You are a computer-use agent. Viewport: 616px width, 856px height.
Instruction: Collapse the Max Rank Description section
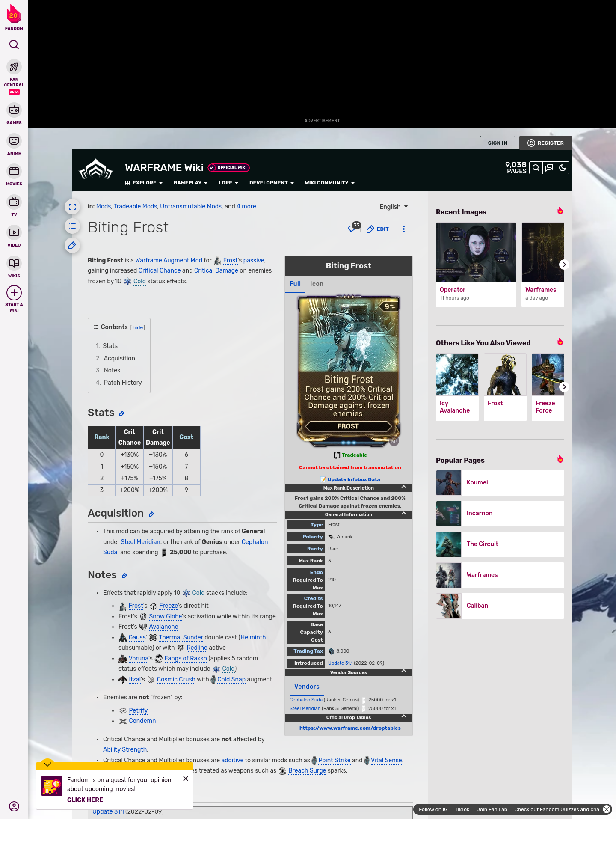click(x=404, y=487)
